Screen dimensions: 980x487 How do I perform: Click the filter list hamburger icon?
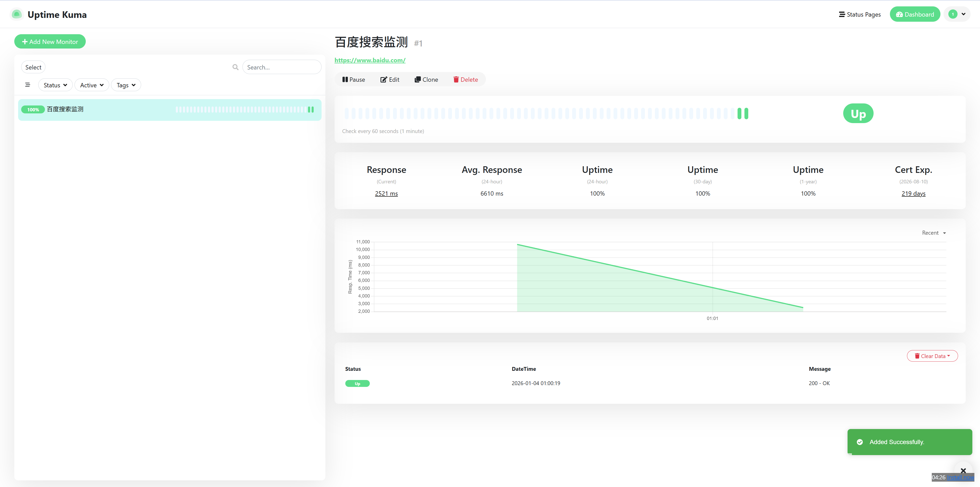click(27, 85)
